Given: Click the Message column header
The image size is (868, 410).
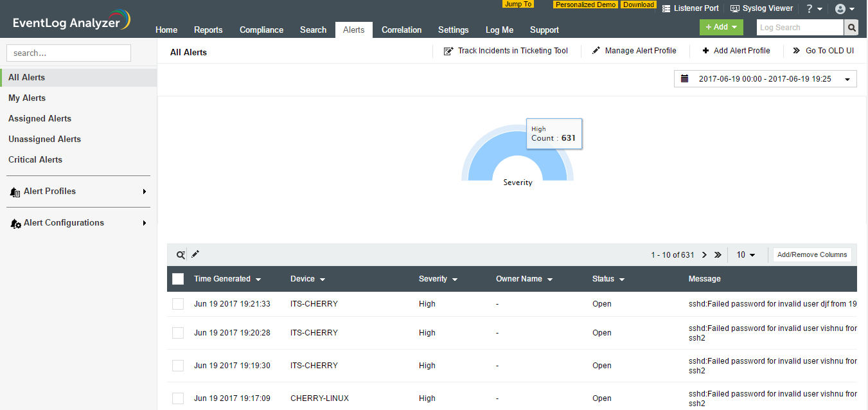Looking at the screenshot, I should click(705, 279).
